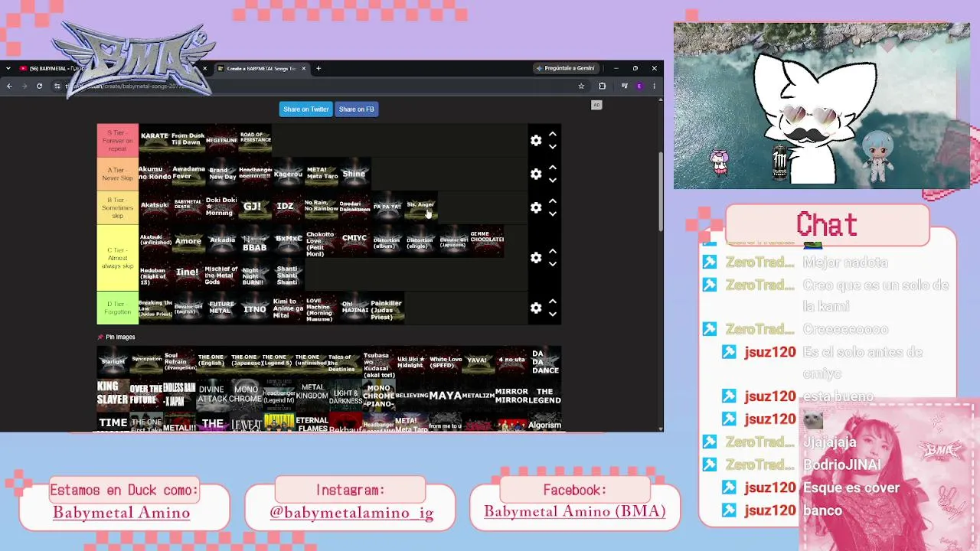This screenshot has width=980, height=551.
Task: Open the browser tab search dropdown
Action: pyautogui.click(x=8, y=68)
